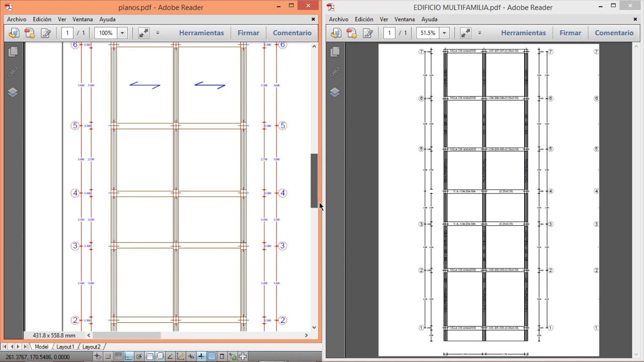Enable ortho mode in AutoCAD status bar
Viewport: 644px width, 362px height.
click(x=129, y=356)
